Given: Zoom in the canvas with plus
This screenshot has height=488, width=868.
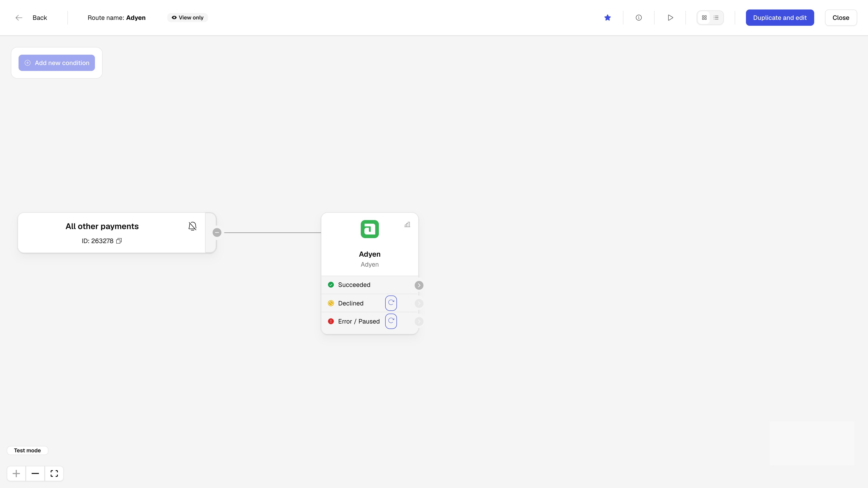Looking at the screenshot, I should 16,474.
